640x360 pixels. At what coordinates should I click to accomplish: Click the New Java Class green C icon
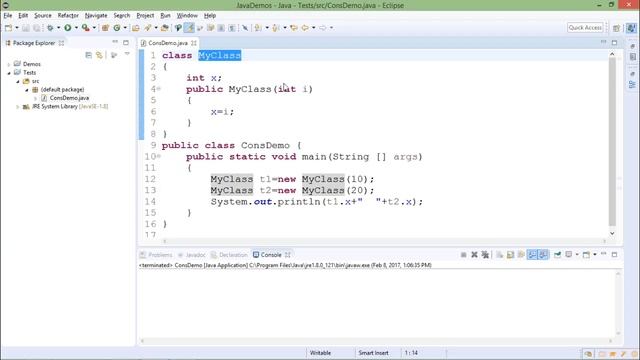117,28
